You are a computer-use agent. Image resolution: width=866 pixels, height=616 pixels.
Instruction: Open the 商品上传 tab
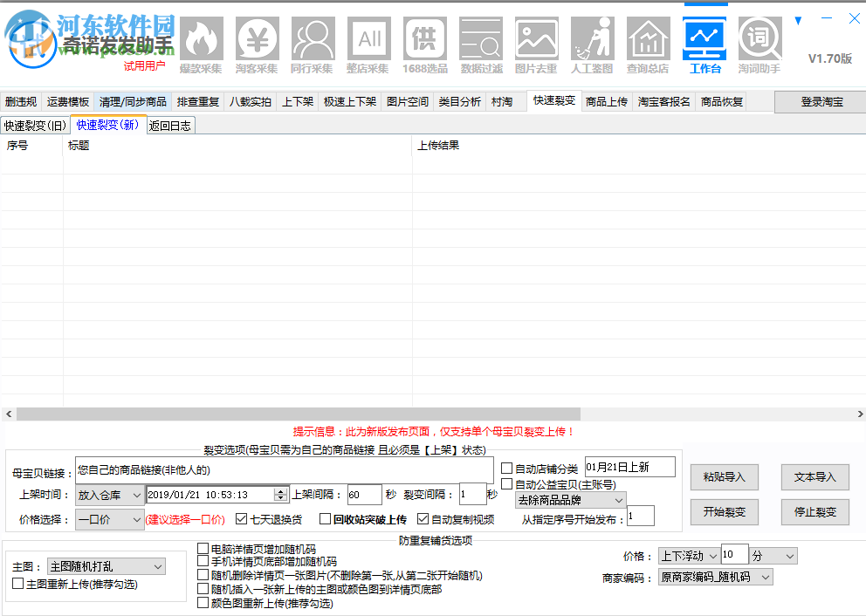click(x=607, y=101)
